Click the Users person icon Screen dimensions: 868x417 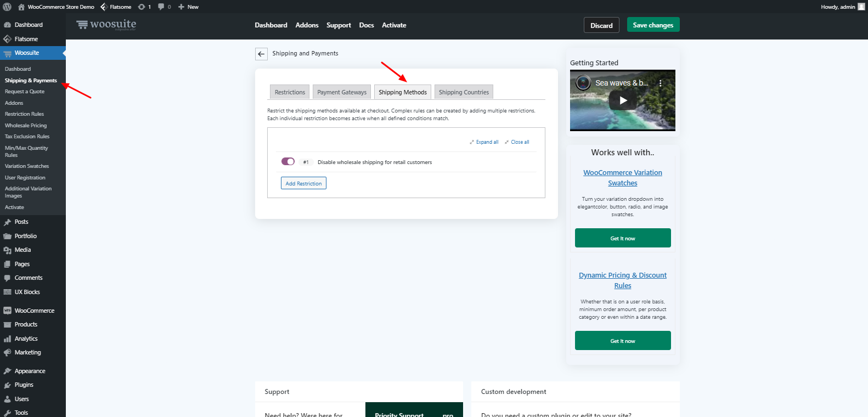point(7,399)
